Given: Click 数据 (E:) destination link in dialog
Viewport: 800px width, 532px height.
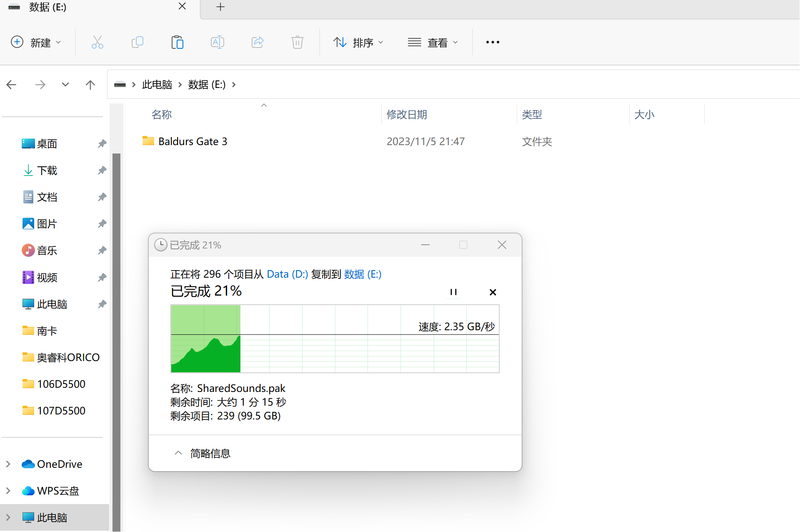Looking at the screenshot, I should (x=363, y=274).
